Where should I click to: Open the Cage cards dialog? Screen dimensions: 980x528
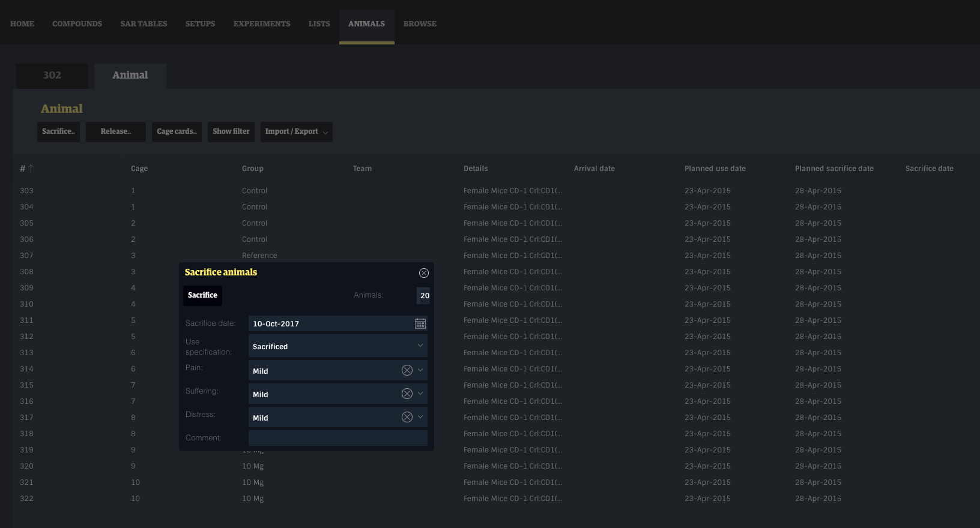(177, 132)
